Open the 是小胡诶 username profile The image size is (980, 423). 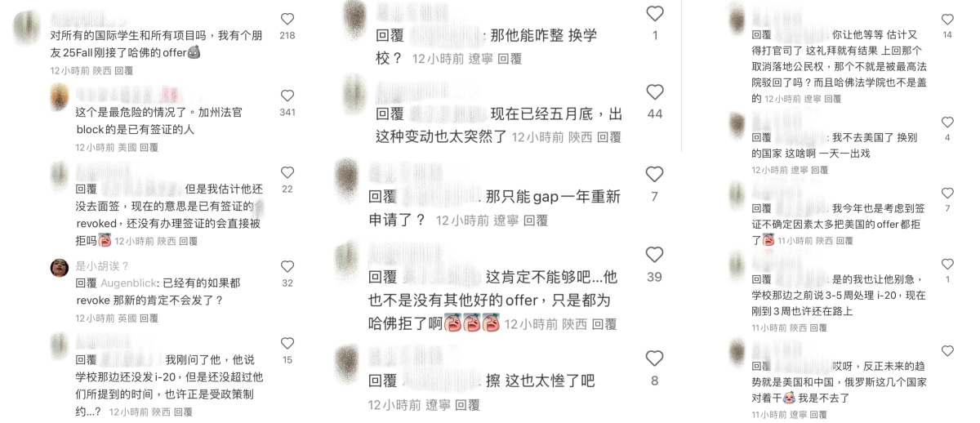(103, 265)
